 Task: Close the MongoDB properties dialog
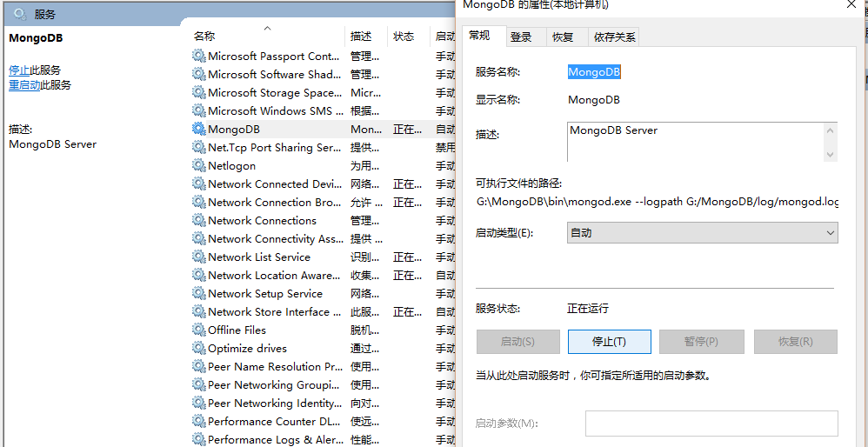[851, 3]
